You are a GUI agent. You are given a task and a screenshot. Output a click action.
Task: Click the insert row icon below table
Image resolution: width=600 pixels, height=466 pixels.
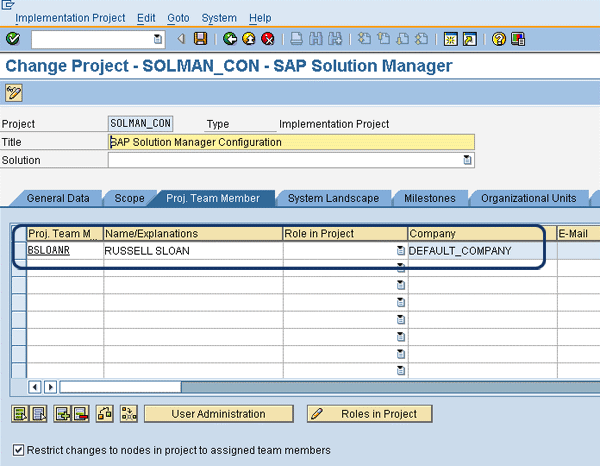pos(61,414)
